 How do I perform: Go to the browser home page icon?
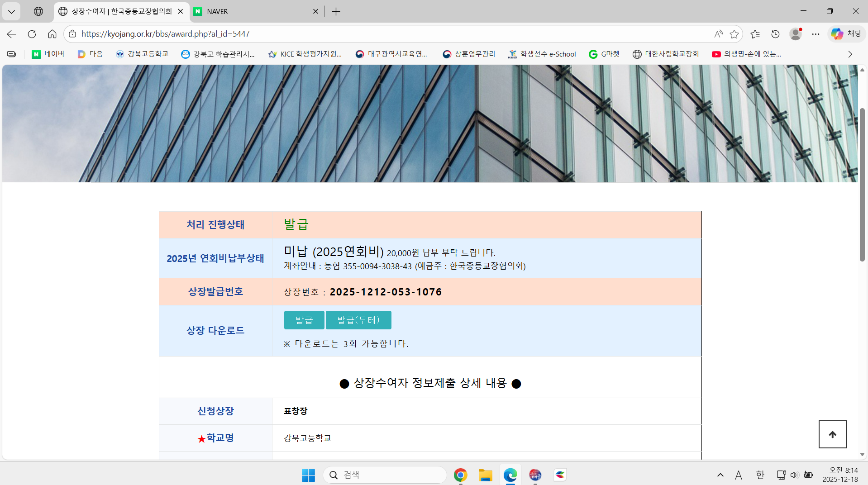[x=52, y=34]
